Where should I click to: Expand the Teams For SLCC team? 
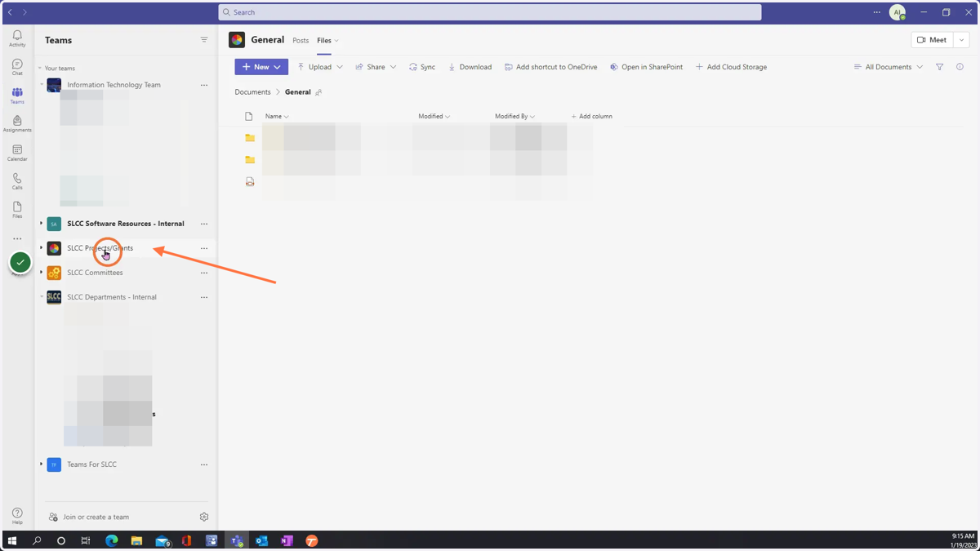point(42,464)
